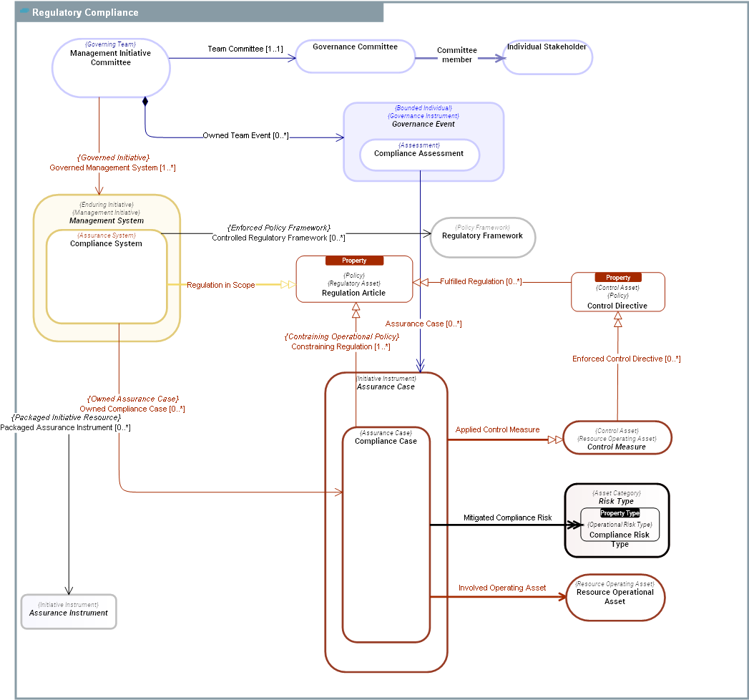Select the Regulatory Compliance title bar
The width and height of the screenshot is (749, 700).
coord(86,11)
